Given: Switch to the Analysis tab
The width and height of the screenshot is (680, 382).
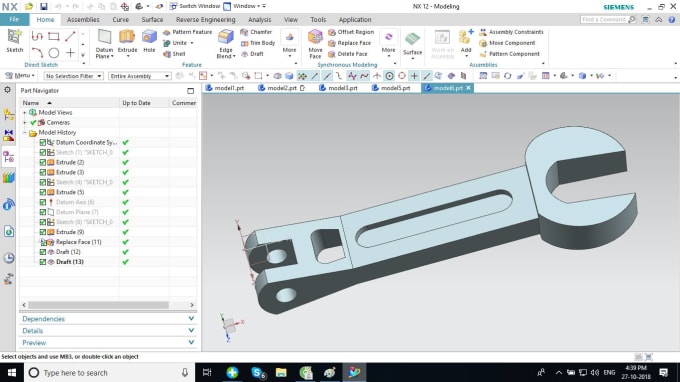Looking at the screenshot, I should click(x=259, y=20).
